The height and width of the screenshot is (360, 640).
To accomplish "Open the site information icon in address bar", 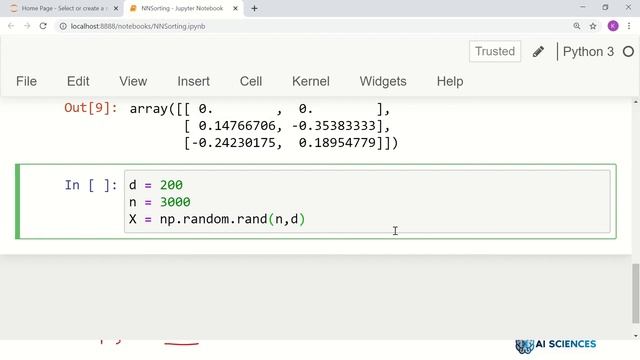I will click(63, 26).
